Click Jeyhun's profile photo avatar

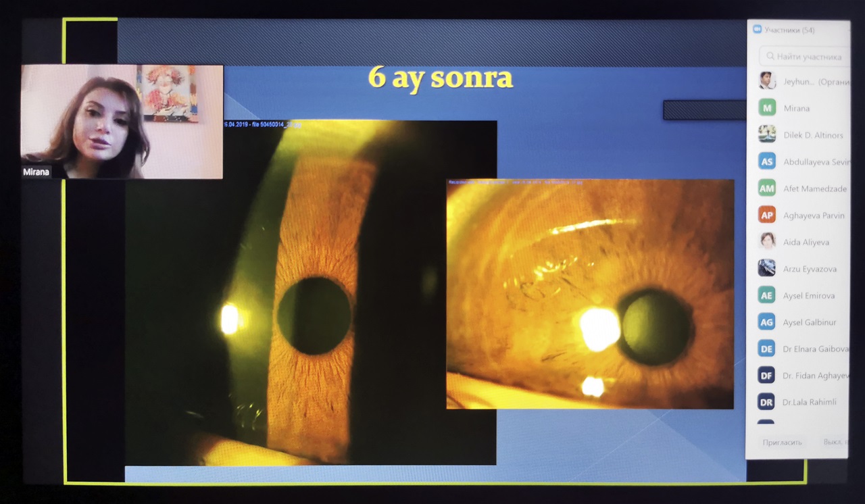tap(766, 81)
